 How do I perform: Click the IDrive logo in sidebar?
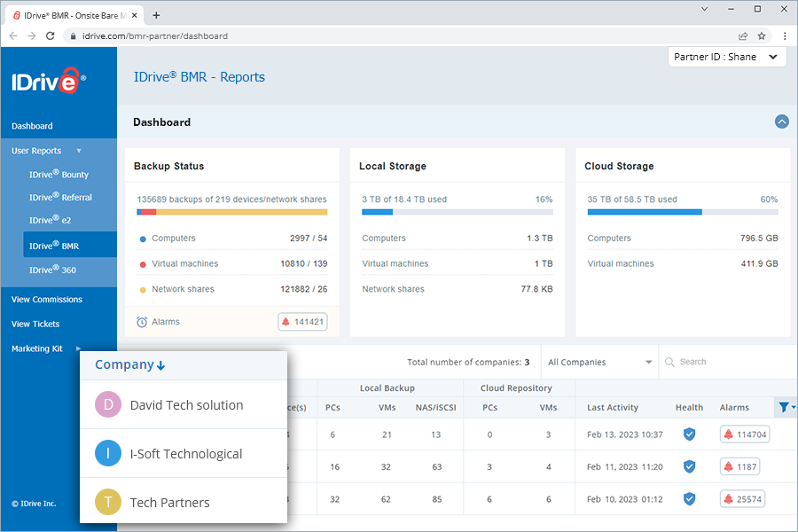pos(49,81)
